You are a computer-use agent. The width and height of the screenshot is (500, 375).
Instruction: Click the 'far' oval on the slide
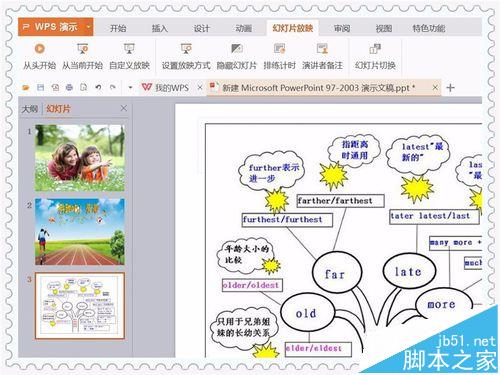[337, 273]
